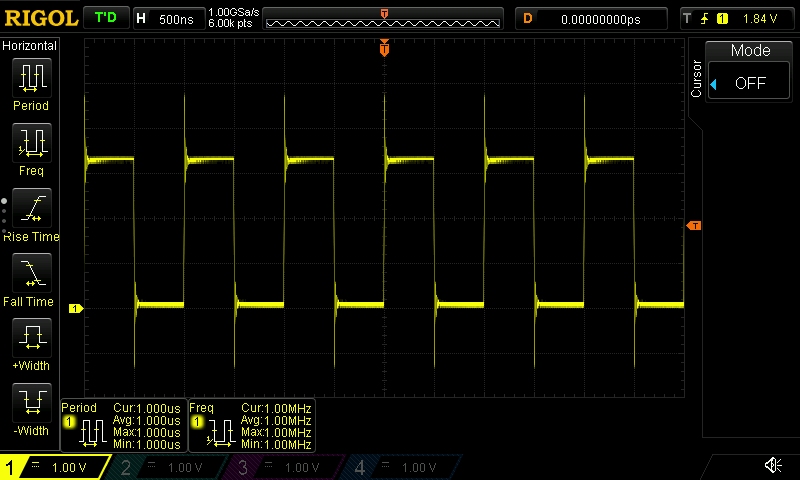
Task: Click the Cursor vertical menu tab
Action: 696,79
